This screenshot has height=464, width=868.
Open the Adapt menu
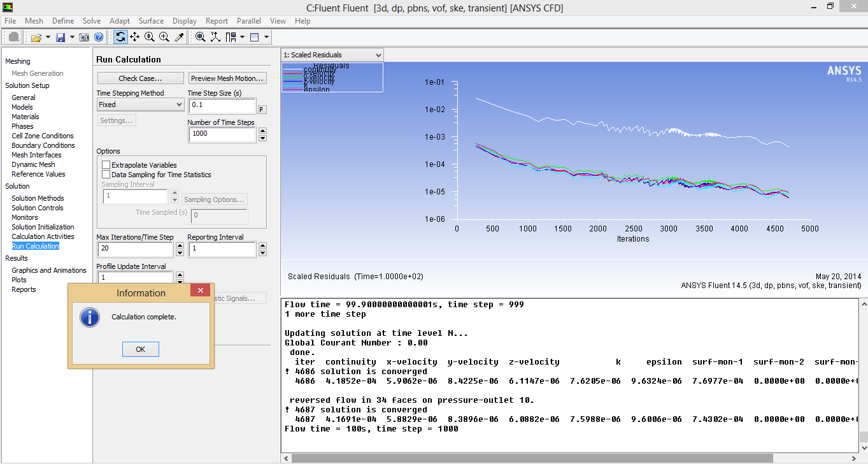point(120,21)
